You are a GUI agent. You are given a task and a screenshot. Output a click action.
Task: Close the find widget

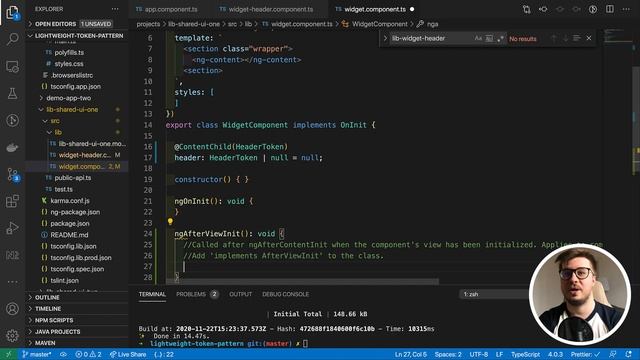(x=589, y=38)
